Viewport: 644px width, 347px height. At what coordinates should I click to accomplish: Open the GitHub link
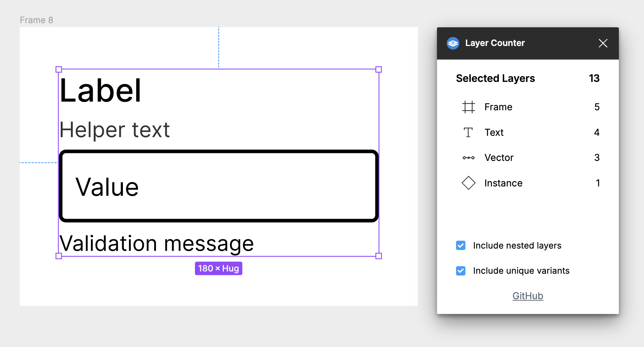[x=527, y=295]
